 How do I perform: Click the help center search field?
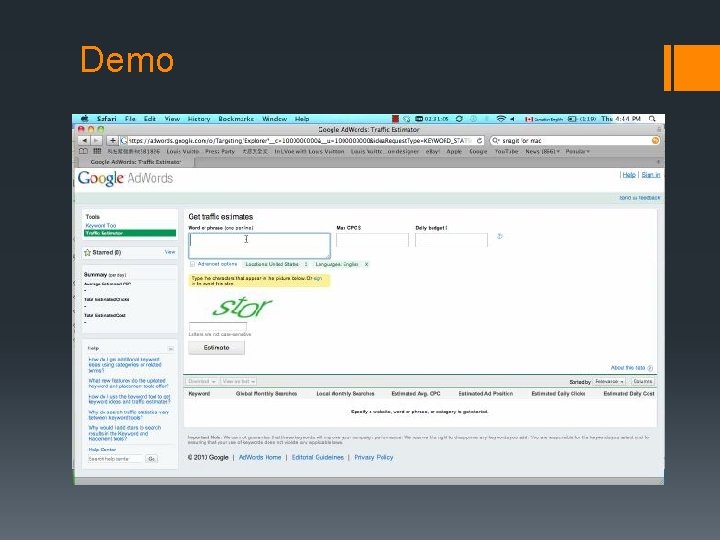pyautogui.click(x=115, y=459)
